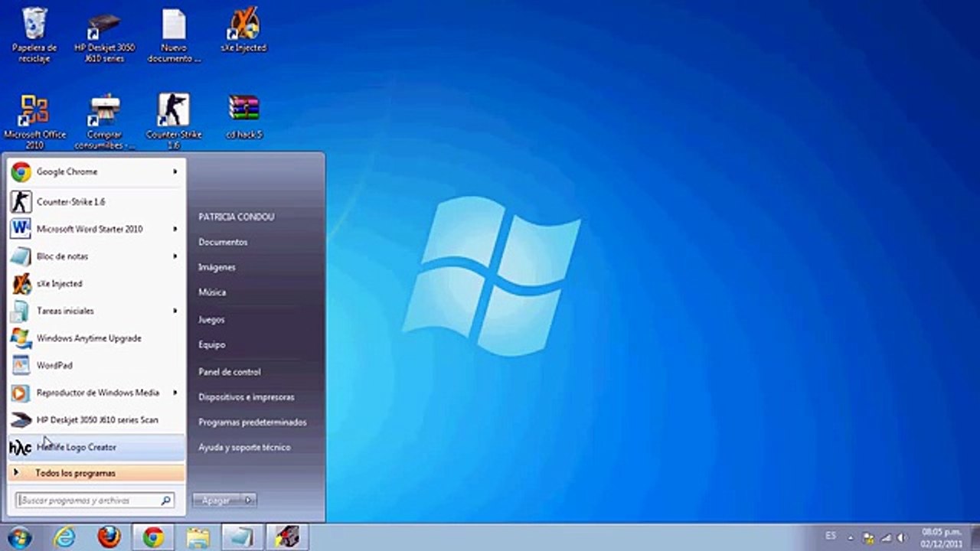This screenshot has width=980, height=551.
Task: Expand the Reproductor de Windows Media jump list arrow
Action: (x=175, y=393)
